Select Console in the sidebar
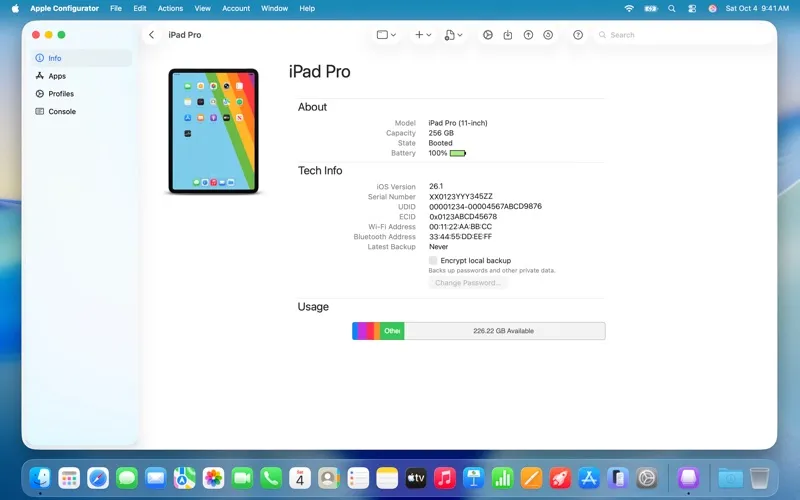 [x=81, y=111]
